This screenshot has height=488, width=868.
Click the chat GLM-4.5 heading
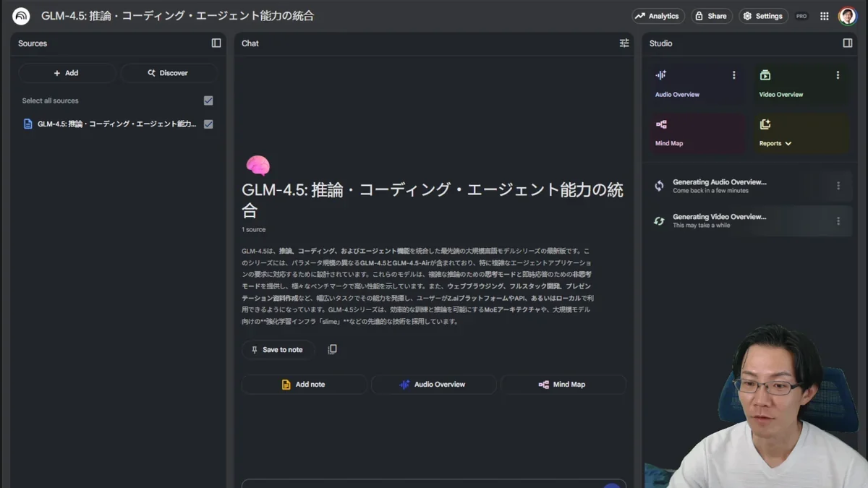pos(433,200)
